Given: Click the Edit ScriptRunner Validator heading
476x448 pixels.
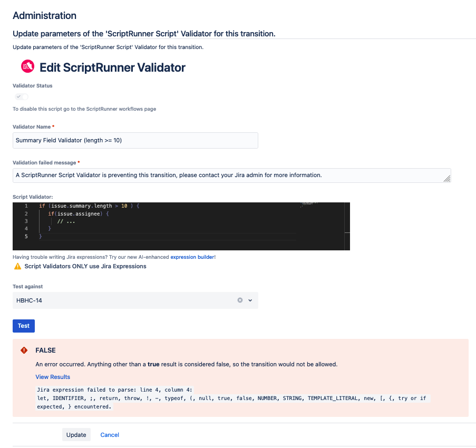Looking at the screenshot, I should (112, 67).
